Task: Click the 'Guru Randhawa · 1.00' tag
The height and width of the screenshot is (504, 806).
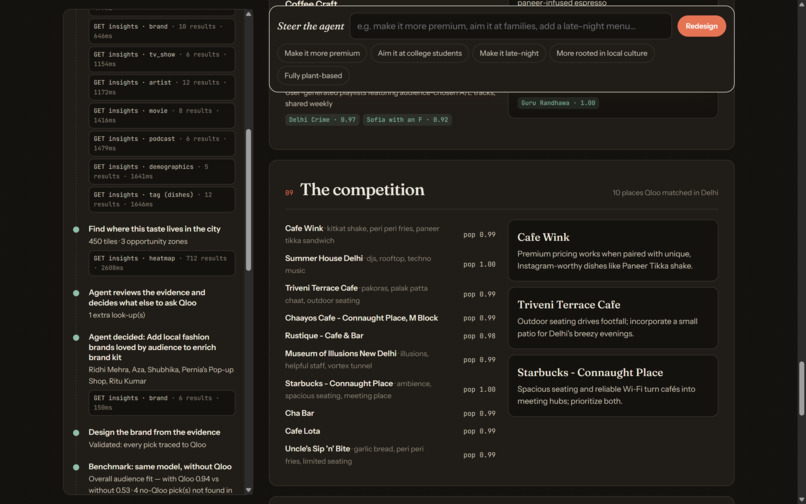Action: [558, 103]
